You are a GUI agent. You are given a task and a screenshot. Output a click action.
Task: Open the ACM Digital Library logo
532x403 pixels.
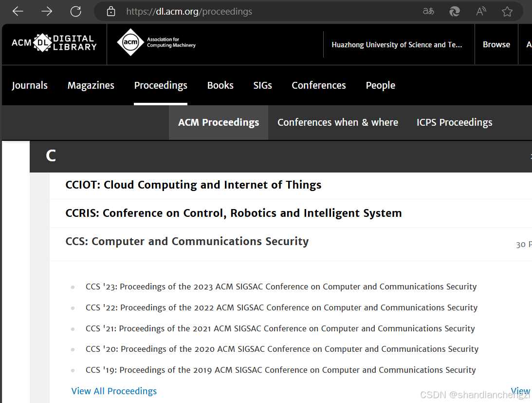coord(55,43)
